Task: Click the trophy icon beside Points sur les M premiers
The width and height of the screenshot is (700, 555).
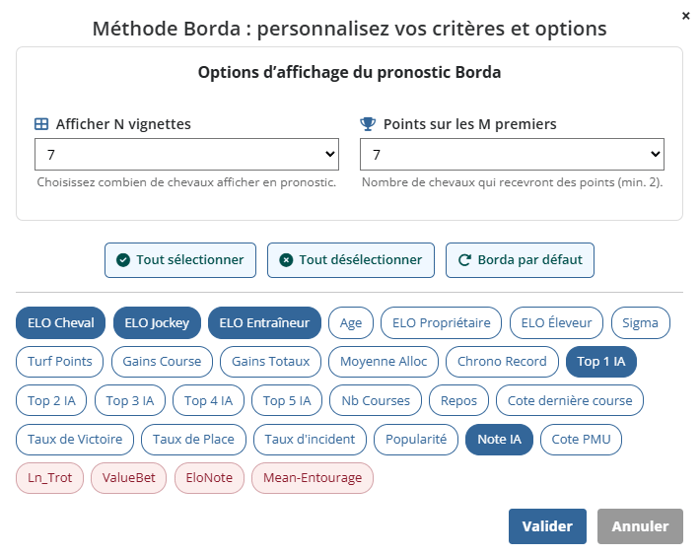Action: 368,125
